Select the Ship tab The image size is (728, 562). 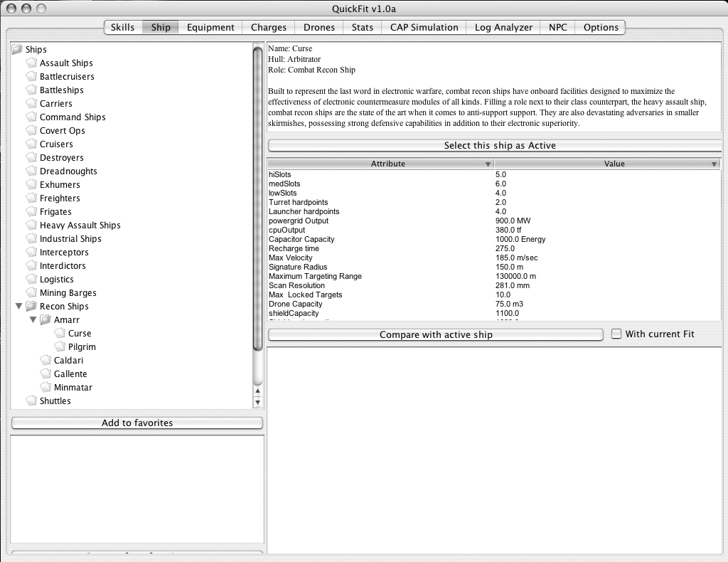[x=161, y=28]
